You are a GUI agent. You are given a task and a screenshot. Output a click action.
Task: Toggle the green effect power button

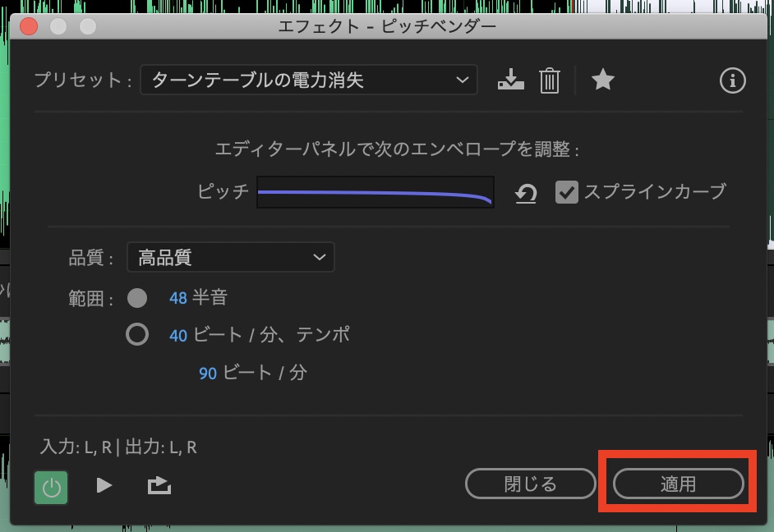point(51,488)
